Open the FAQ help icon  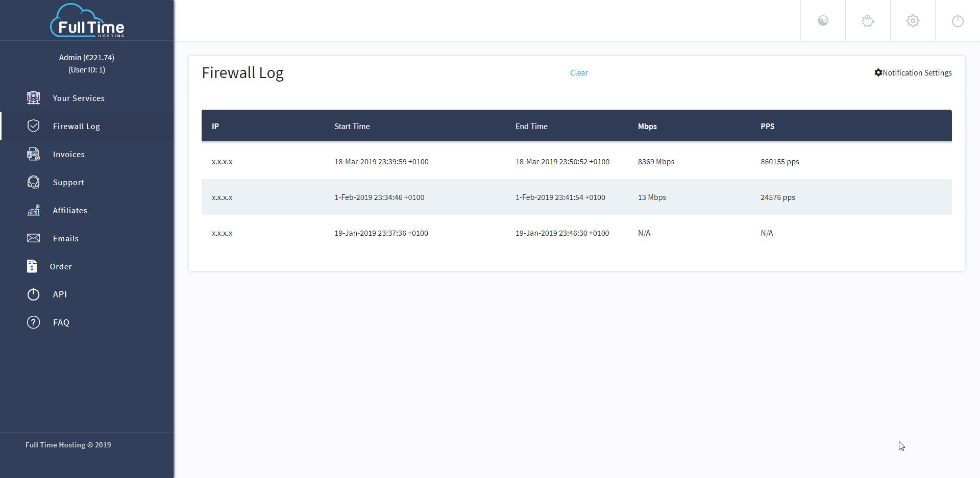click(x=33, y=322)
